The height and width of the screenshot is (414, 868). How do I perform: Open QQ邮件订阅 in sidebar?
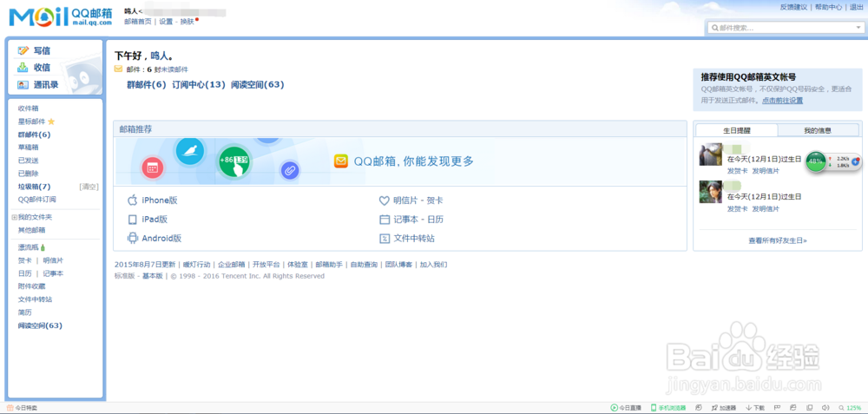36,200
